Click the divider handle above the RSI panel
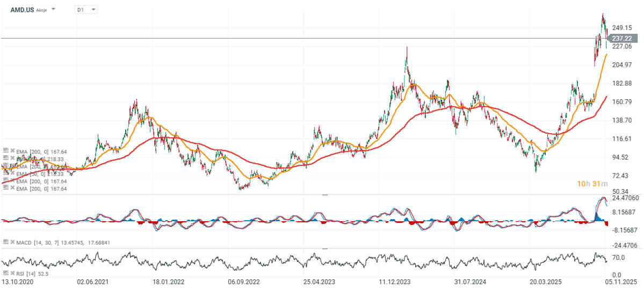 [x=324, y=249]
